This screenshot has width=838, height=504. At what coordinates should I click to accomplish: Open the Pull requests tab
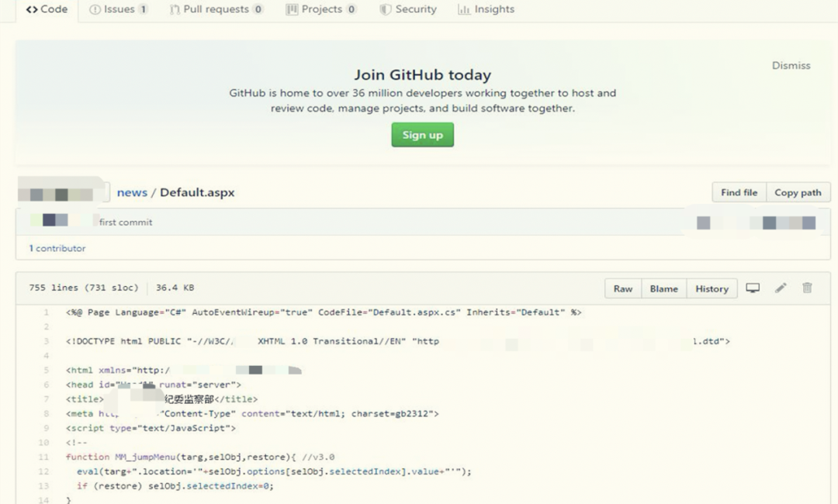216,9
